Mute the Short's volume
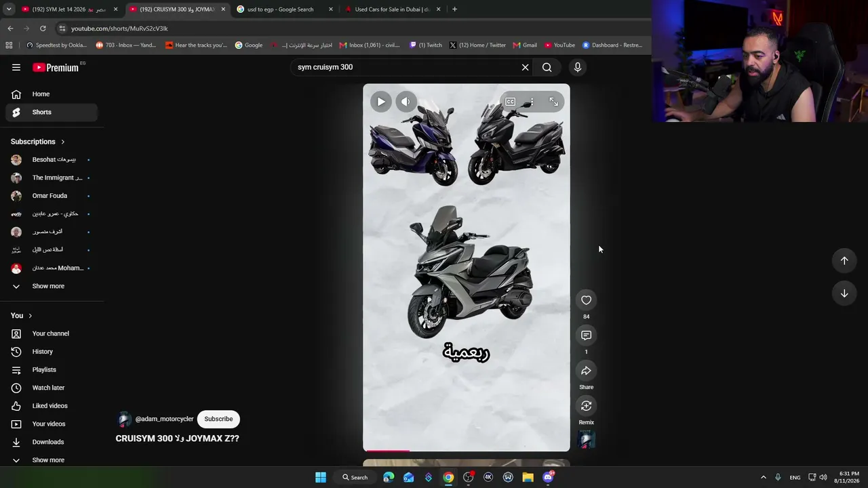The height and width of the screenshot is (488, 868). (406, 102)
